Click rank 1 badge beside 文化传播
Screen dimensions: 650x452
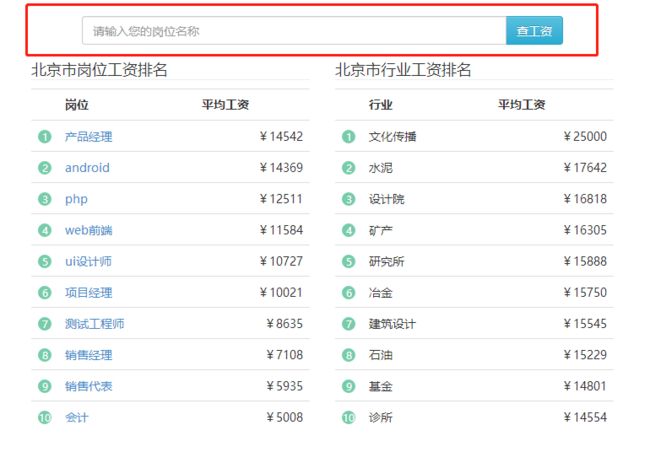[x=349, y=137]
